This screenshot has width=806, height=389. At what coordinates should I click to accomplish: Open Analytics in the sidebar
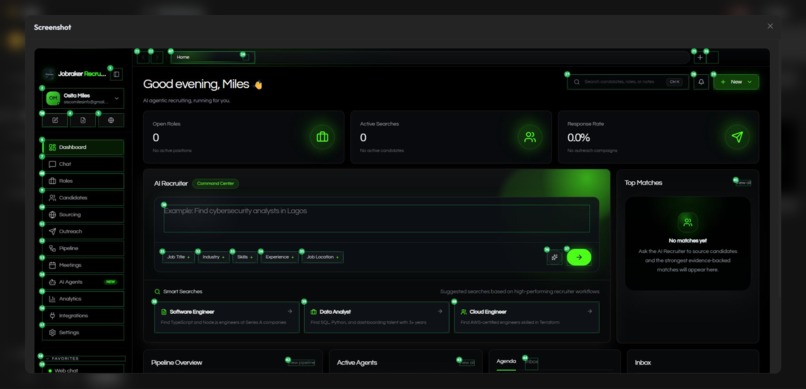pyautogui.click(x=83, y=299)
